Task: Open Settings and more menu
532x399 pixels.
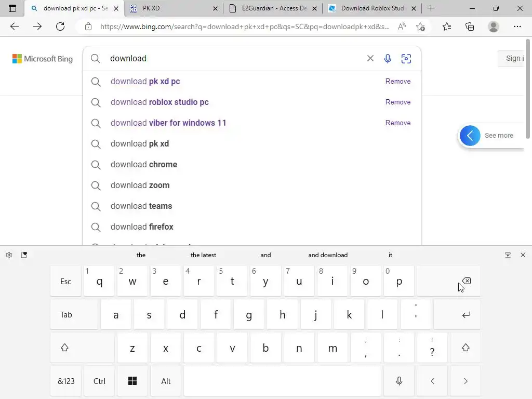Action: click(517, 26)
